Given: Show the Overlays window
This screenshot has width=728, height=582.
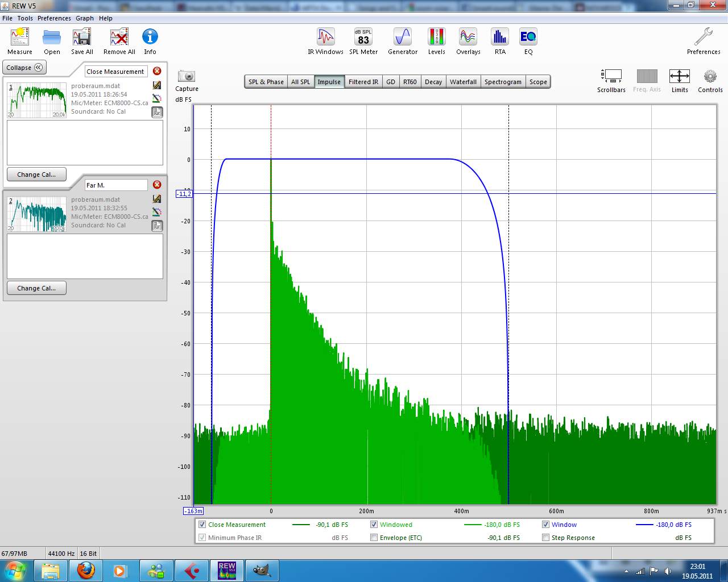Looking at the screenshot, I should [468, 41].
